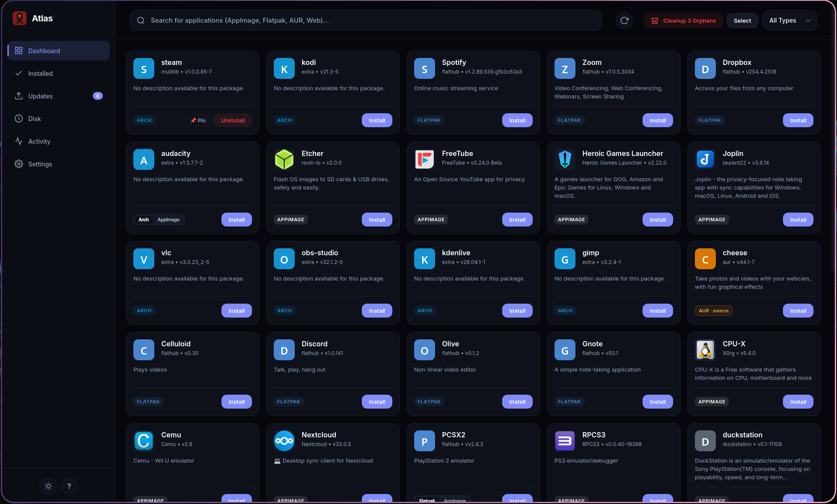Click the duckstation gray letter icon
837x504 pixels.
pyautogui.click(x=705, y=441)
